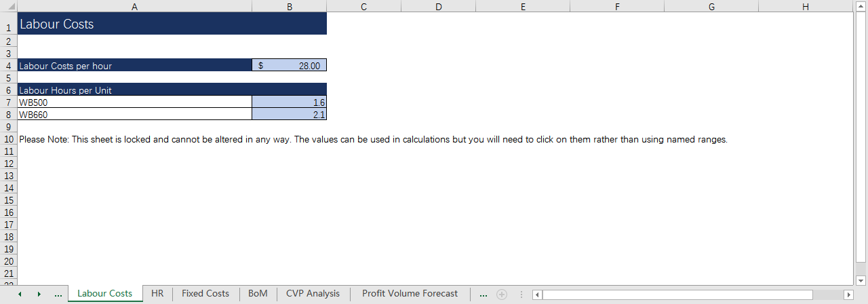Grab the tab bar split handle dots
The height and width of the screenshot is (304, 868).
(x=521, y=294)
